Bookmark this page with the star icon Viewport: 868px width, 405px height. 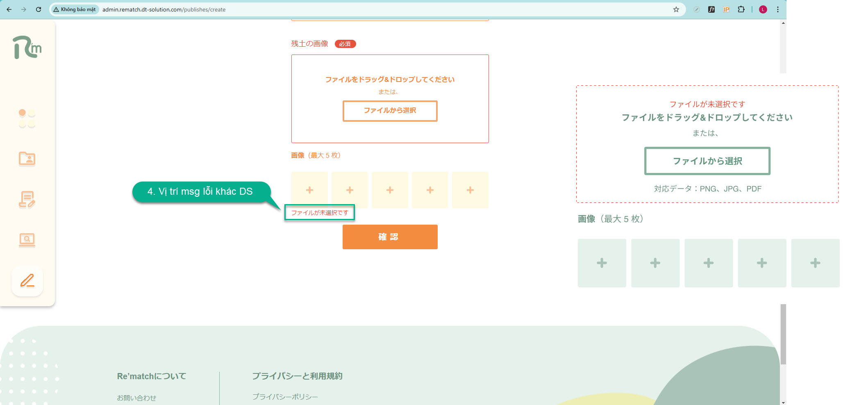[x=676, y=9]
